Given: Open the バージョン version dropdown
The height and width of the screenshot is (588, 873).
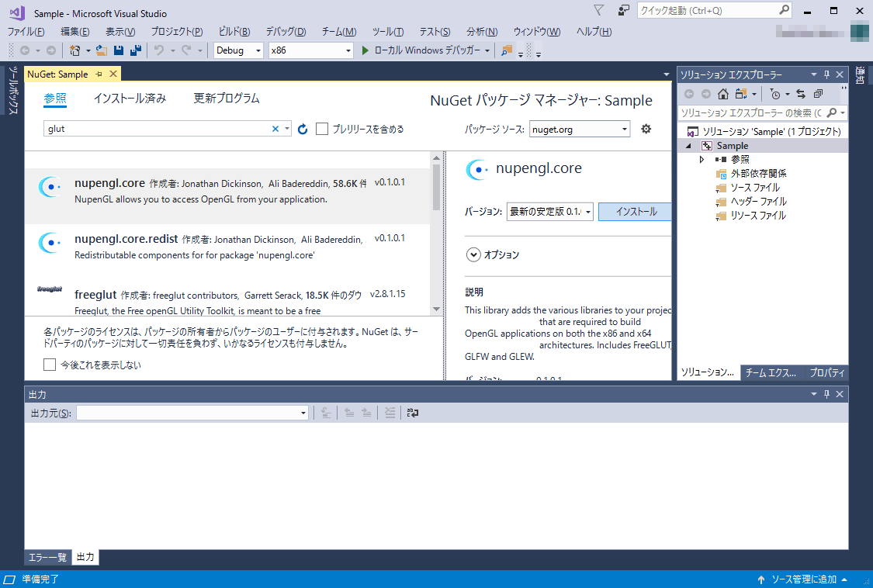Looking at the screenshot, I should [x=550, y=212].
